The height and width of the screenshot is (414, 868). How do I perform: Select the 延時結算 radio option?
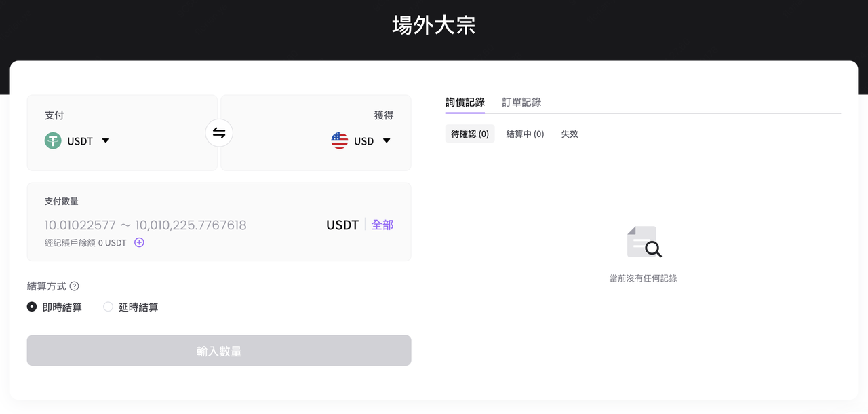(131, 307)
